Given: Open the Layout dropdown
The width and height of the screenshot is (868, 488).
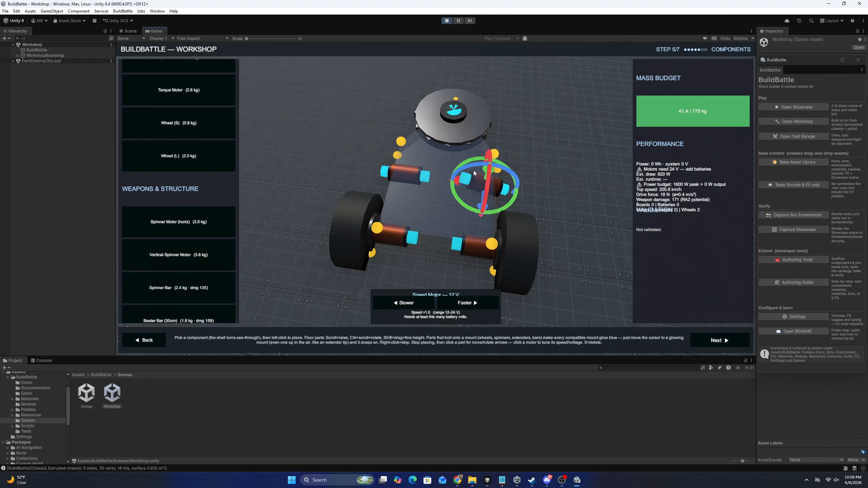Looking at the screenshot, I should click(x=832, y=21).
